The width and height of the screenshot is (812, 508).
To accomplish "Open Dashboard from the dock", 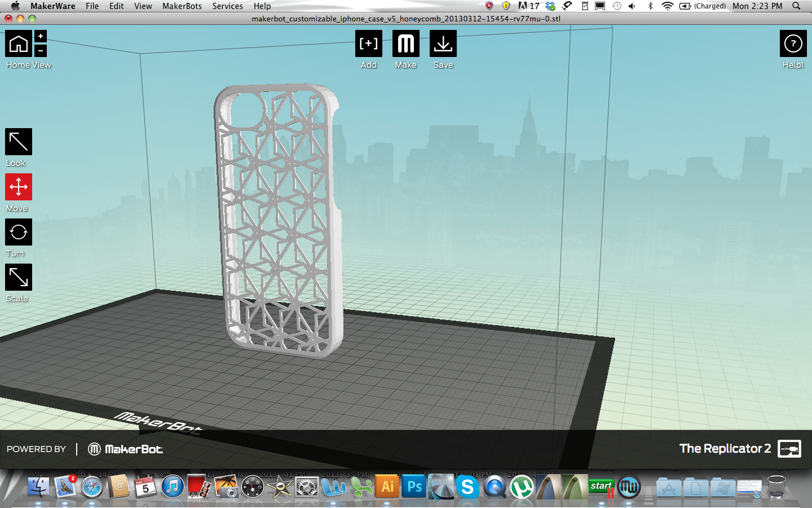I will (x=253, y=487).
